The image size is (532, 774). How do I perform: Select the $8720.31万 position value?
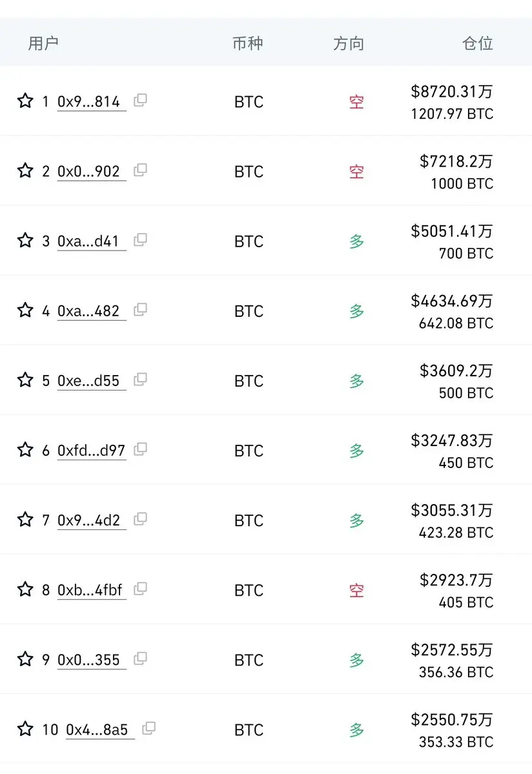(x=451, y=91)
